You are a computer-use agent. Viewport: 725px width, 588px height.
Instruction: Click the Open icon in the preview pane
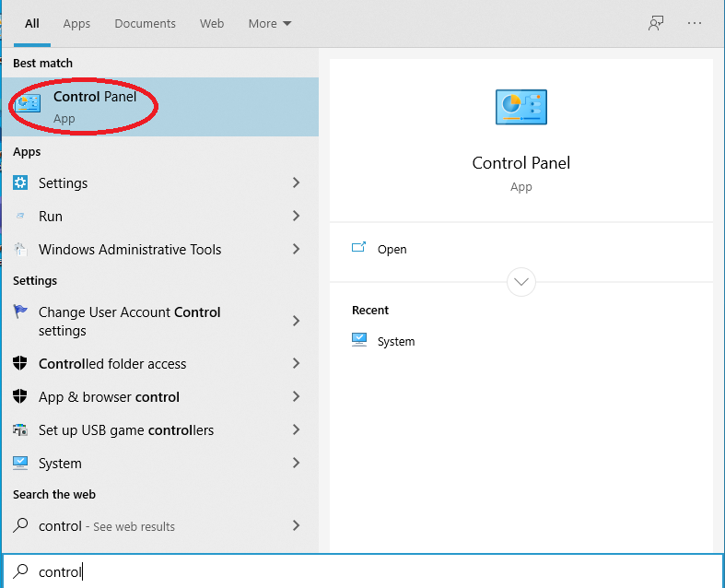[x=358, y=248]
